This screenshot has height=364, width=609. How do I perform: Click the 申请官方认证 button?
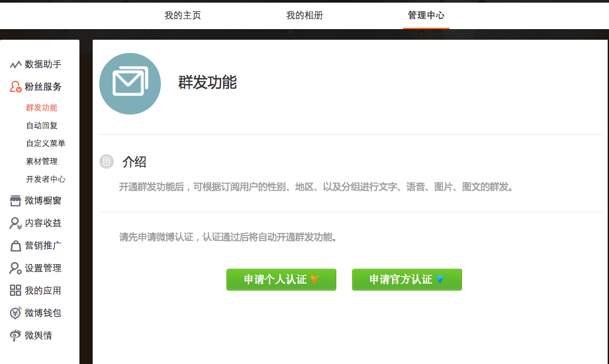tap(407, 279)
